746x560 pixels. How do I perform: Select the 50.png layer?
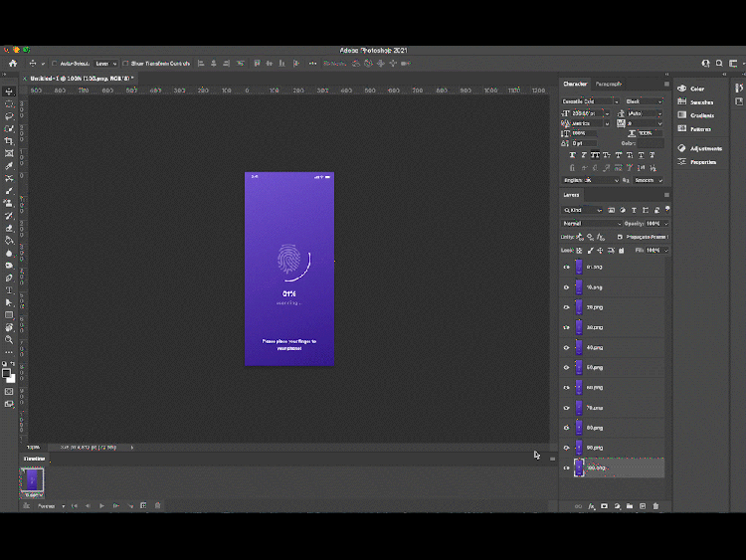[x=614, y=367]
